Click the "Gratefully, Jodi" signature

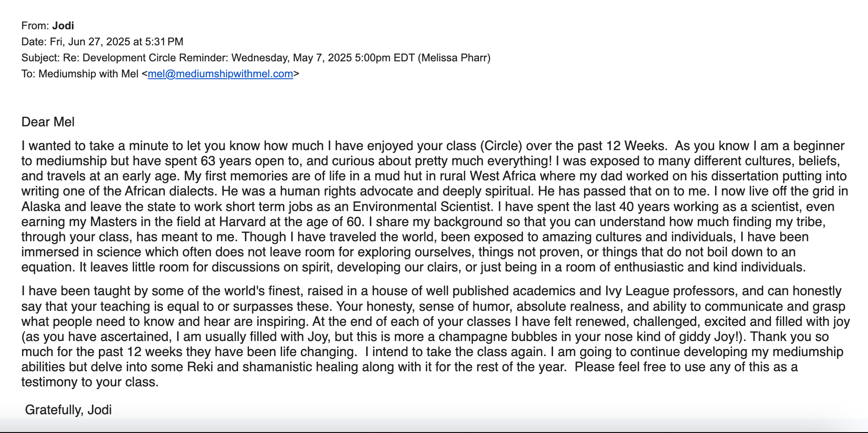68,410
